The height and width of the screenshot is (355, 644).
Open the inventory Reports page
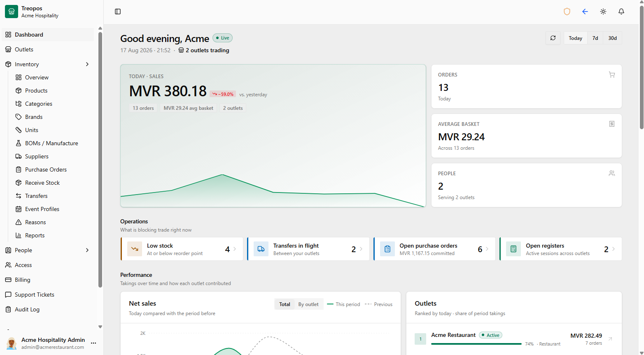pyautogui.click(x=53, y=235)
